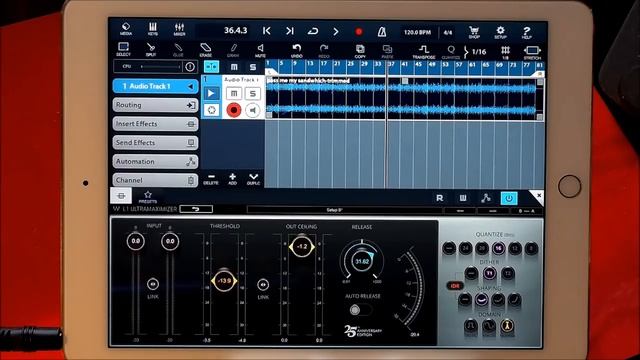Tap bar 41 on the timeline ruler
This screenshot has height=360, width=640.
coord(404,64)
